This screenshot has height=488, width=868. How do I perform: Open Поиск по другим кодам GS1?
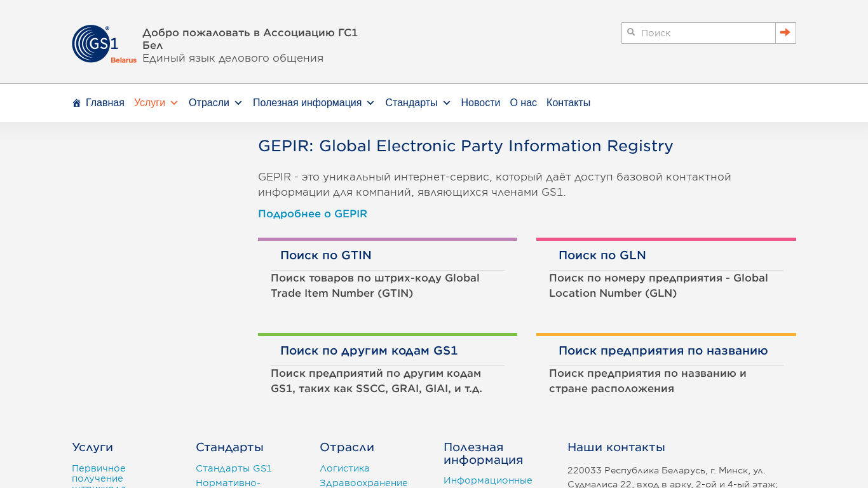coord(369,351)
